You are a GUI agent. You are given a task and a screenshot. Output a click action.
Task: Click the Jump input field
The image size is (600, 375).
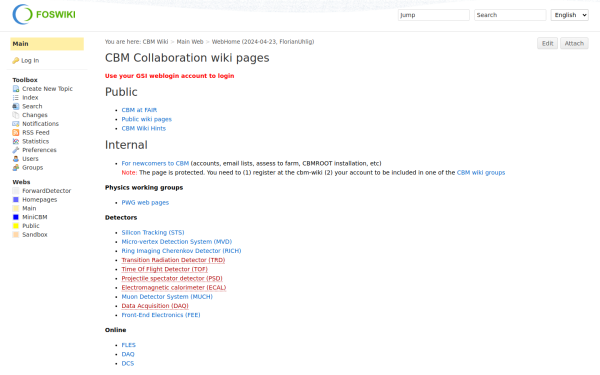[x=434, y=15]
